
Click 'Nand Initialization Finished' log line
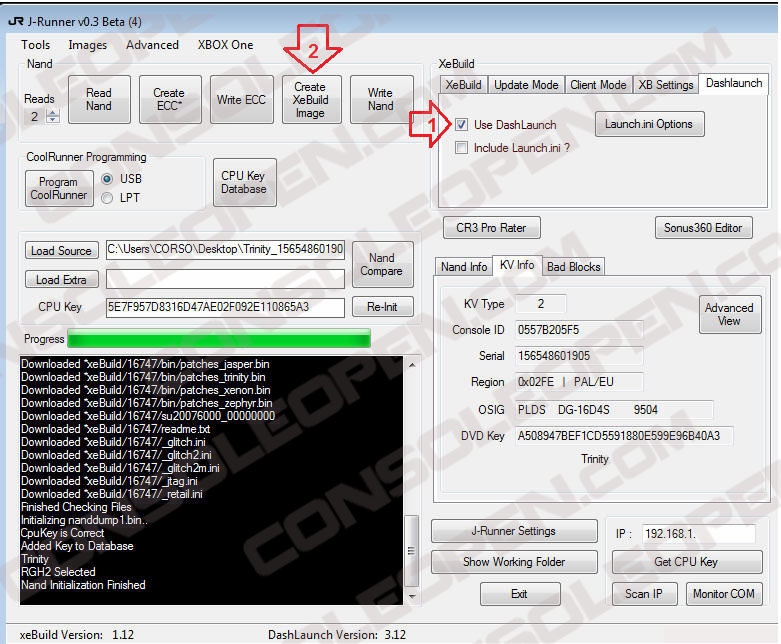click(x=83, y=585)
